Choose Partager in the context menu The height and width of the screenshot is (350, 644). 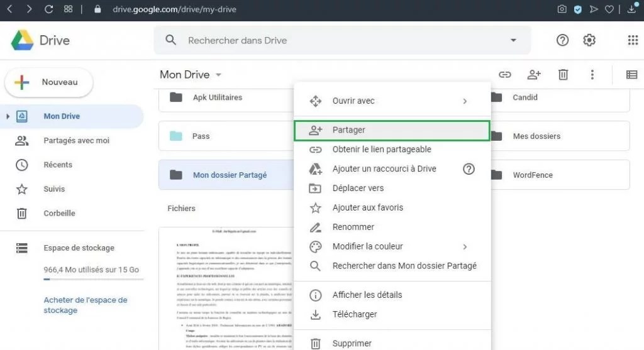click(x=392, y=130)
